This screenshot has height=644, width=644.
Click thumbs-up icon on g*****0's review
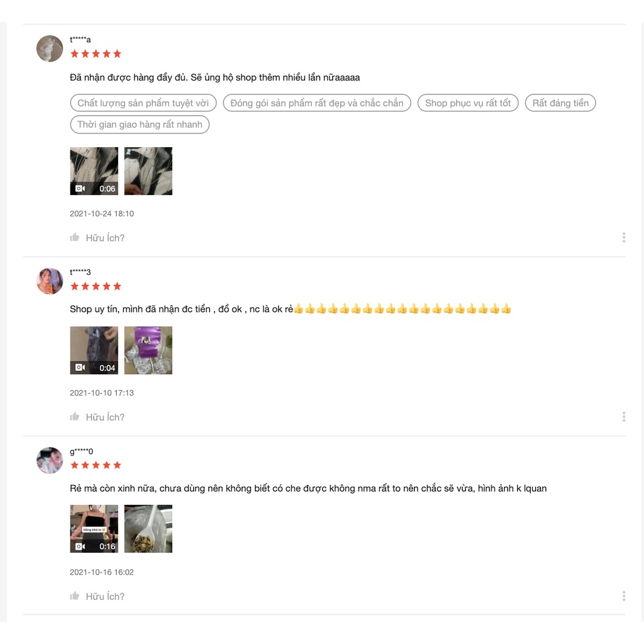pyautogui.click(x=74, y=596)
